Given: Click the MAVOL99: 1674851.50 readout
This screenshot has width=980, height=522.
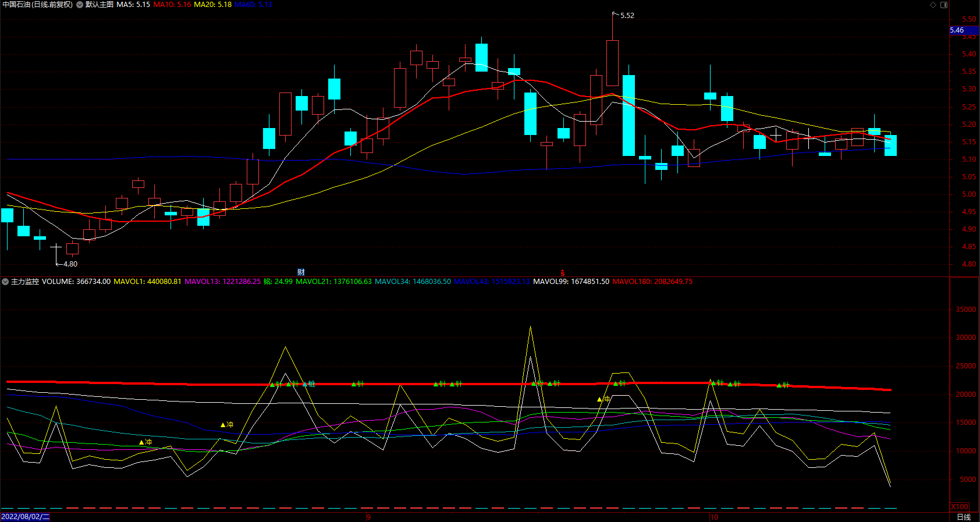Looking at the screenshot, I should coord(571,282).
